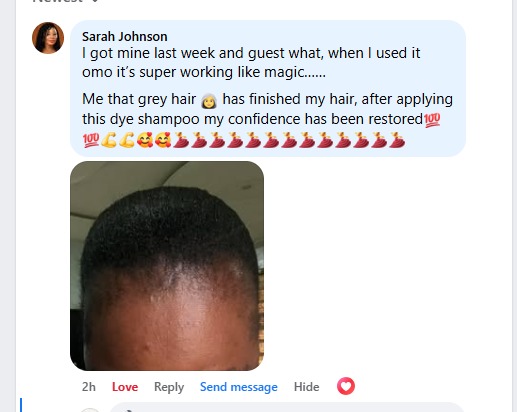This screenshot has width=517, height=412.
Task: Click the grey-haired woman emoji
Action: tap(209, 100)
